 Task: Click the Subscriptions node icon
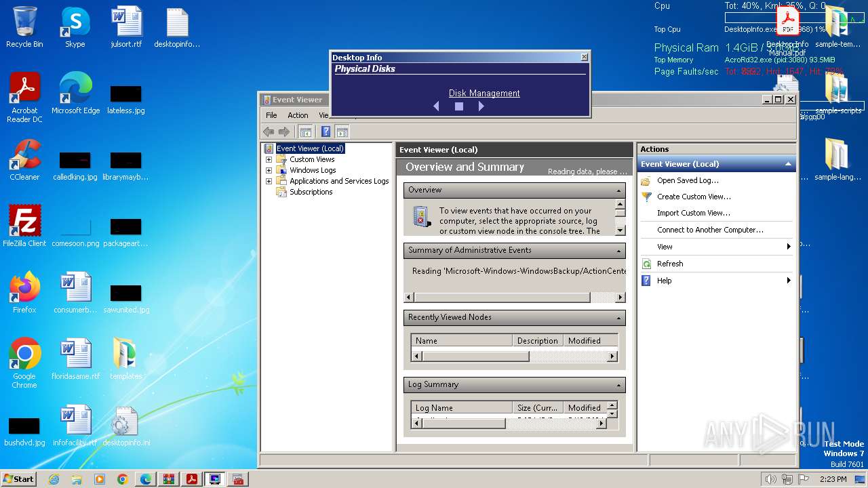coord(281,192)
